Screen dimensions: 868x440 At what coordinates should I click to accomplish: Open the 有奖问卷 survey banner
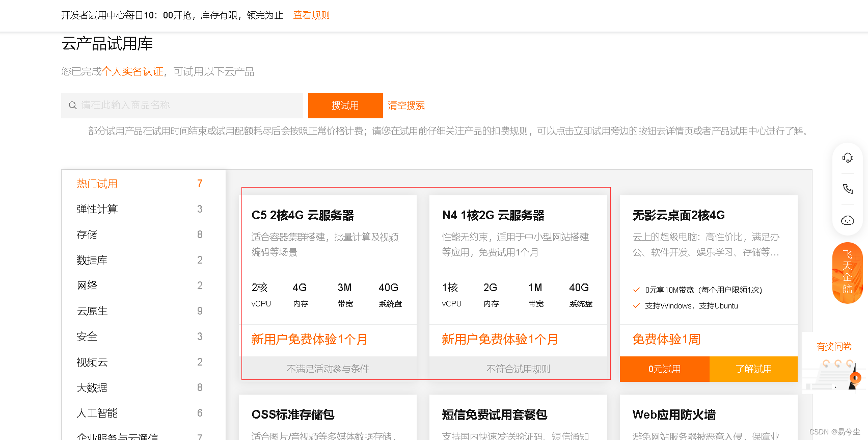point(834,363)
